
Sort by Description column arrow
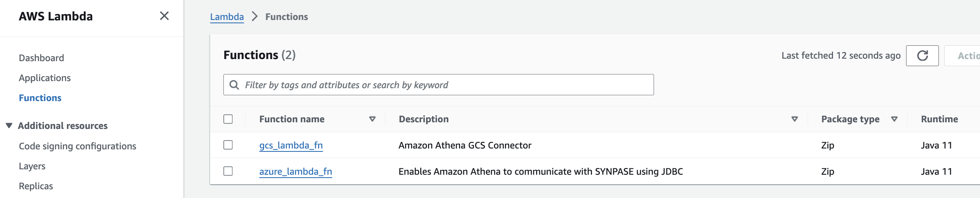point(794,119)
